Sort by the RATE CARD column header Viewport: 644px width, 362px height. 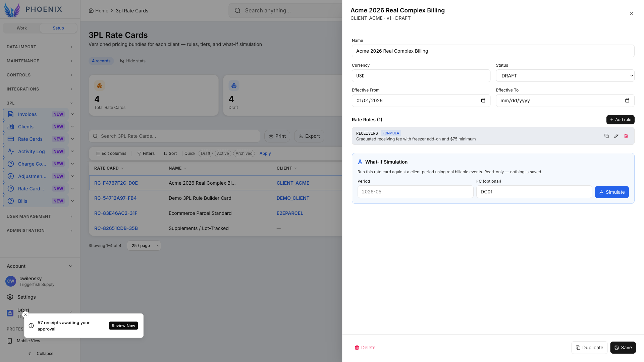coord(109,168)
